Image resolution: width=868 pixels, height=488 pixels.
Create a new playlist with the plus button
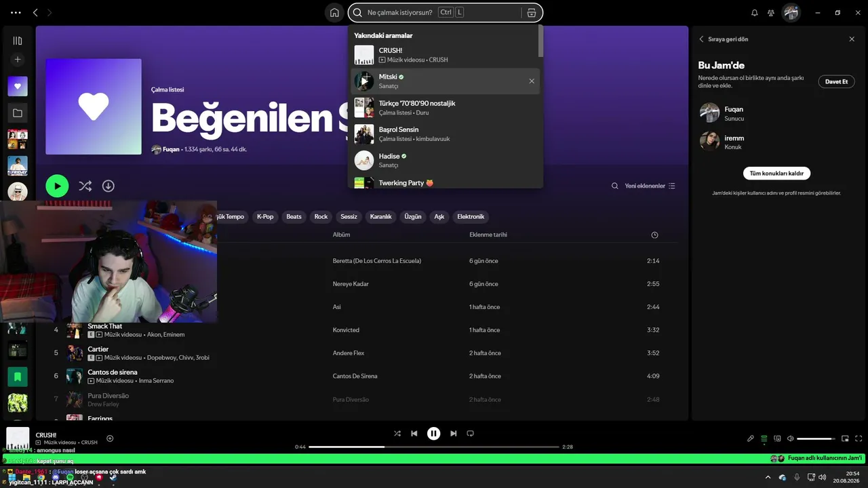18,60
